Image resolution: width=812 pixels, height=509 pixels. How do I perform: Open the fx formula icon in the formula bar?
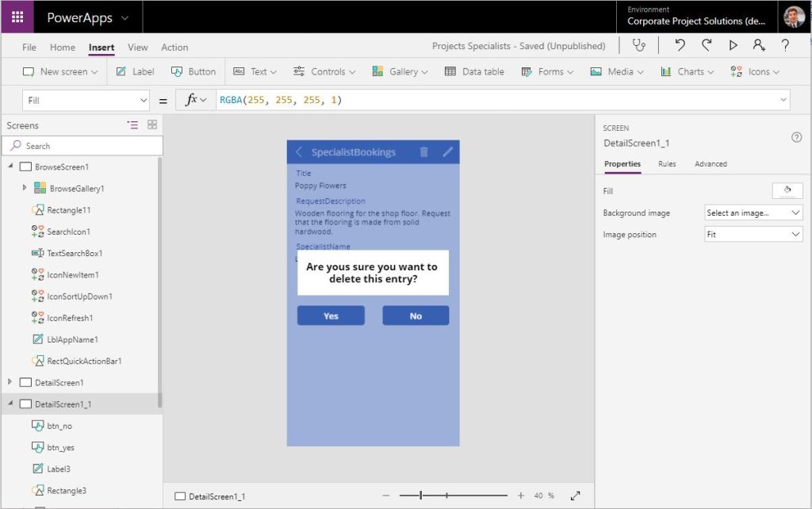point(194,99)
